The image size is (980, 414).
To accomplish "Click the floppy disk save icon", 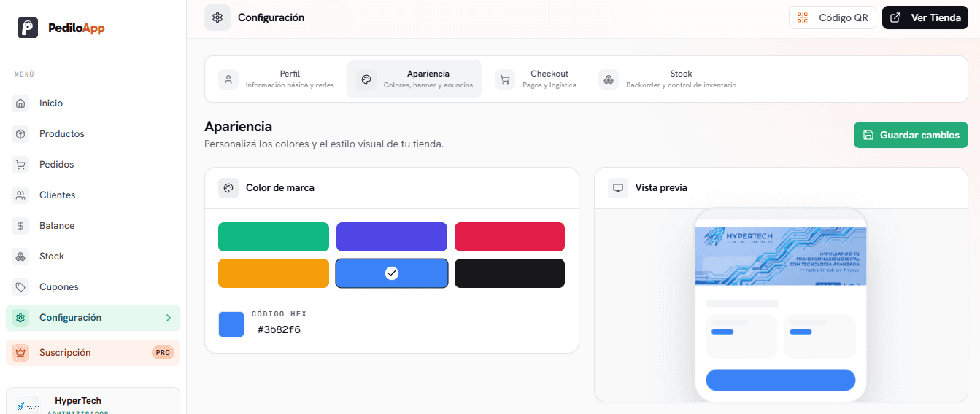I will [x=868, y=135].
